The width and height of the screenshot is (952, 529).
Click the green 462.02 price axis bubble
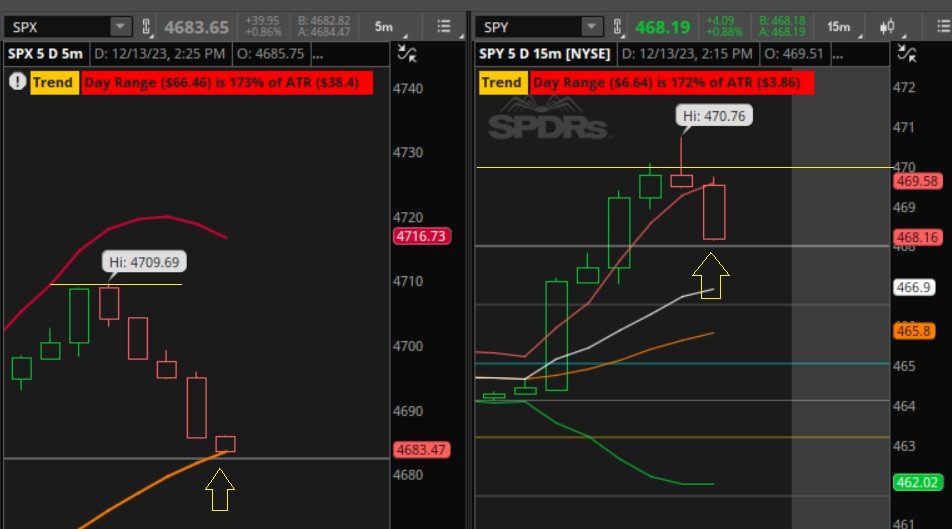(x=917, y=482)
